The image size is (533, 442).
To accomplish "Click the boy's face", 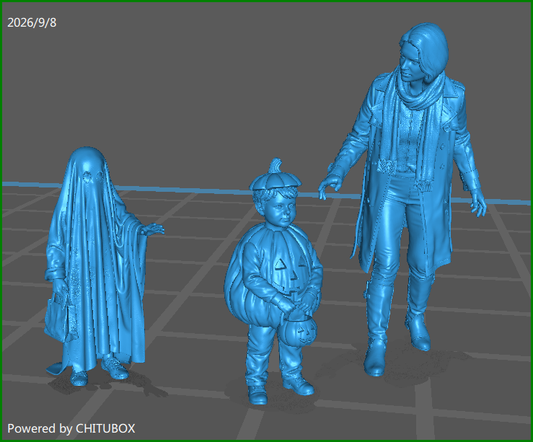I will [x=281, y=211].
